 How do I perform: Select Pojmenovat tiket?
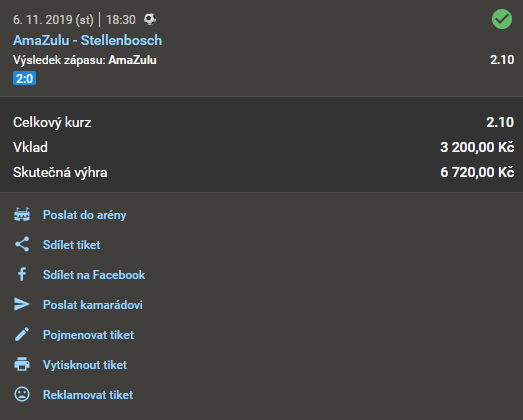point(88,335)
